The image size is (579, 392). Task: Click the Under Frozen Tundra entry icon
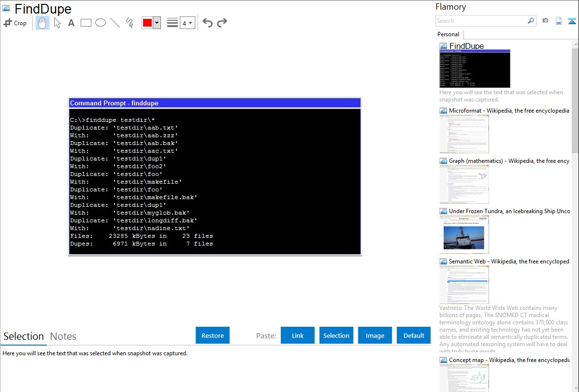(x=443, y=211)
